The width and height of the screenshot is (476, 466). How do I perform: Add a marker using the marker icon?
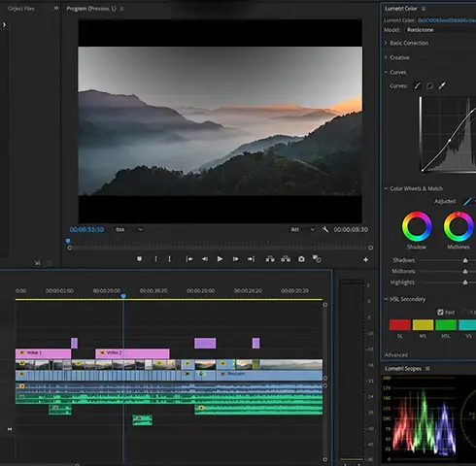coord(139,259)
